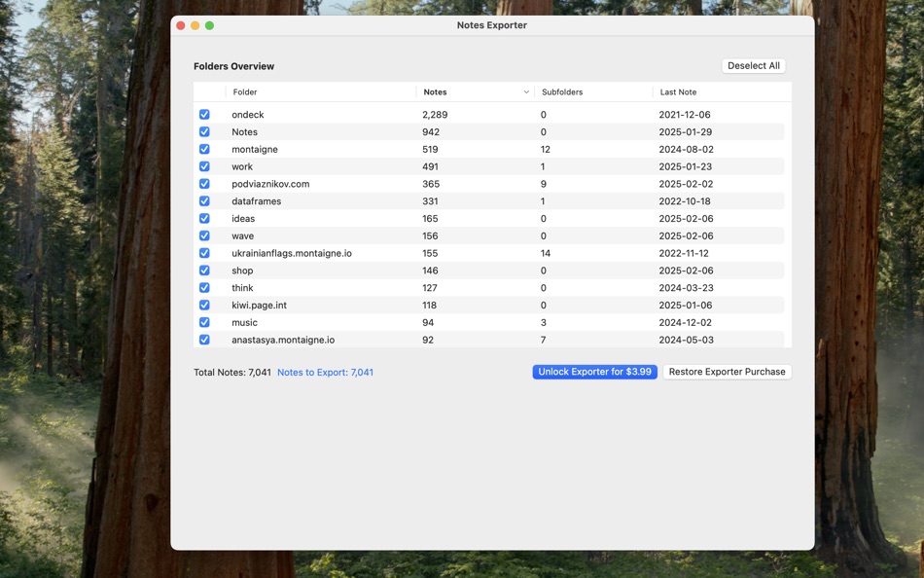Toggle the wave folder checkbox

204,235
